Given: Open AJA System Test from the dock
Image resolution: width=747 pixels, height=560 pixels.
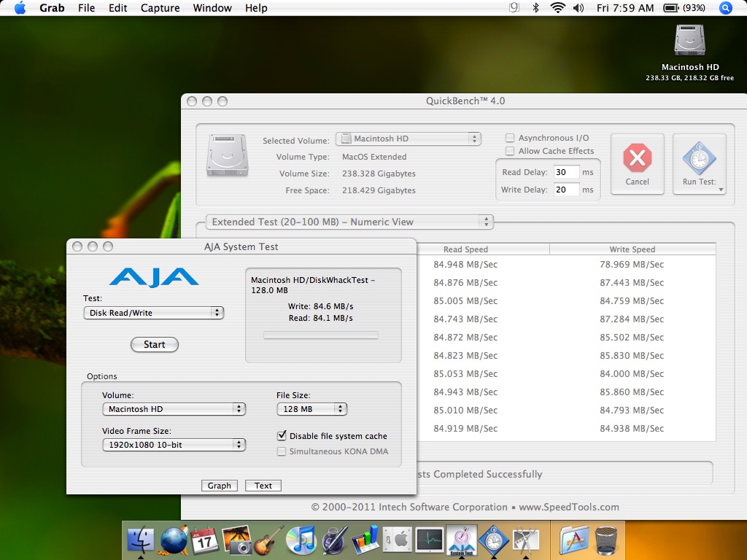Looking at the screenshot, I should [x=461, y=540].
